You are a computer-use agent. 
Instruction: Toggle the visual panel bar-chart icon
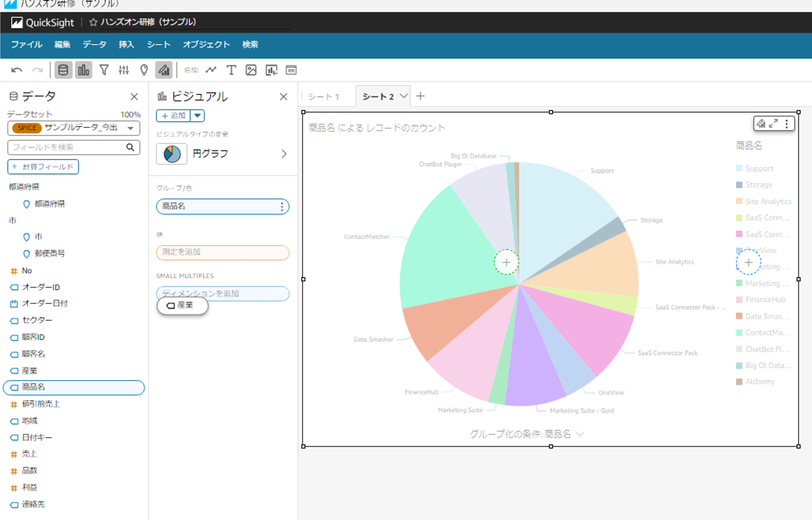(84, 70)
